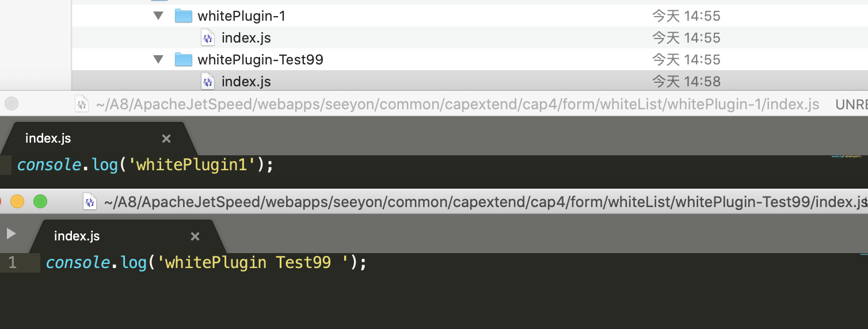The image size is (868, 329).
Task: Click the index.js file icon under whitePlugin-Test99
Action: [x=207, y=82]
